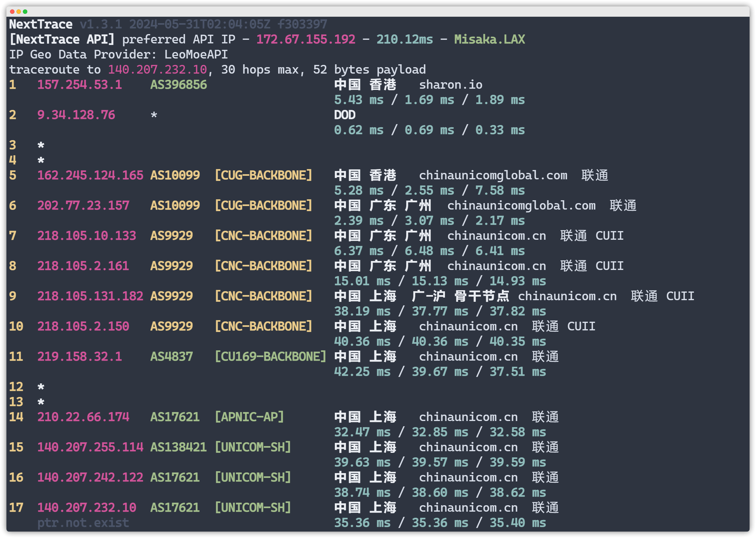Viewport: 756px width, 538px height.
Task: Click the 0.62 ms latency on hop 2
Action: coord(359,130)
